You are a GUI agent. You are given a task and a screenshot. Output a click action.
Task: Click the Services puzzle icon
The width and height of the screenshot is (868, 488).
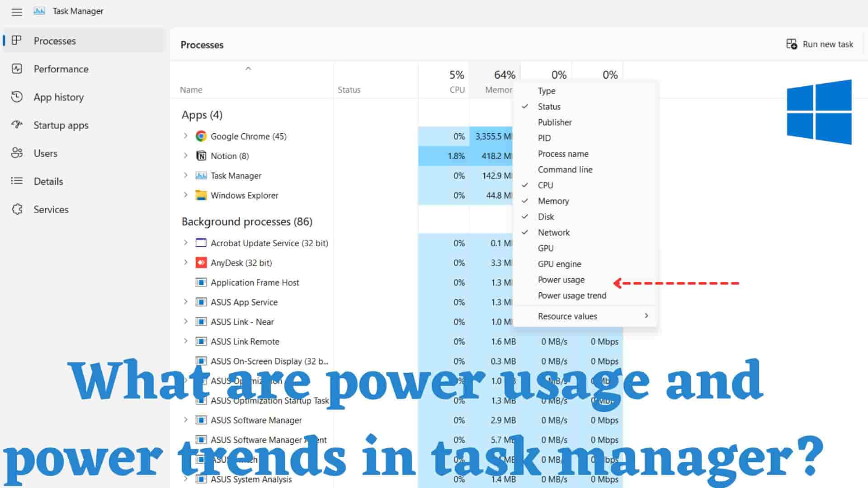(x=17, y=209)
